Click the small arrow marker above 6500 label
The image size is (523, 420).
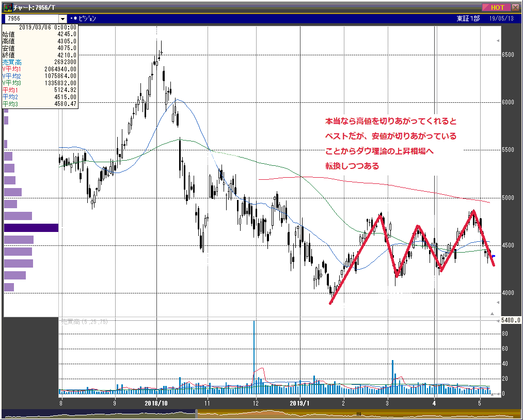coord(498,41)
